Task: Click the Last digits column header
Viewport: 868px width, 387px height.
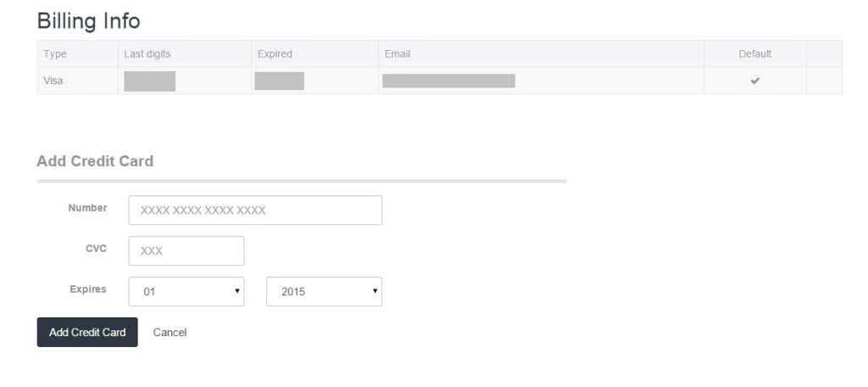Action: point(147,53)
